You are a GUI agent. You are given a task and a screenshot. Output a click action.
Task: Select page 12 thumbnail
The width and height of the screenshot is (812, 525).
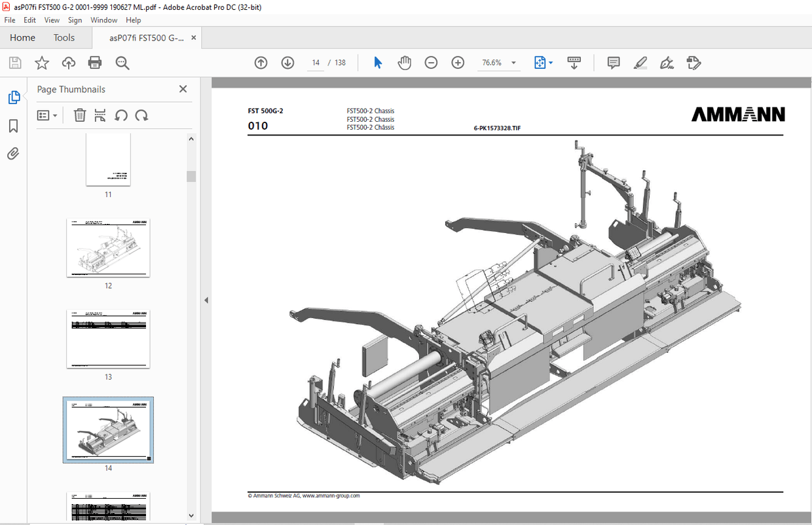click(108, 247)
